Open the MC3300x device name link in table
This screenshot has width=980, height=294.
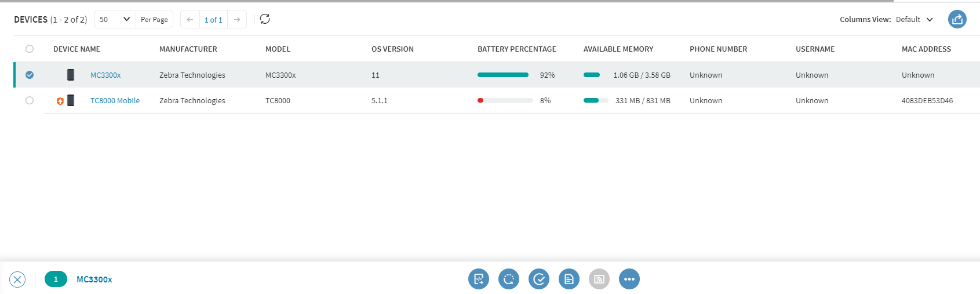coord(105,75)
